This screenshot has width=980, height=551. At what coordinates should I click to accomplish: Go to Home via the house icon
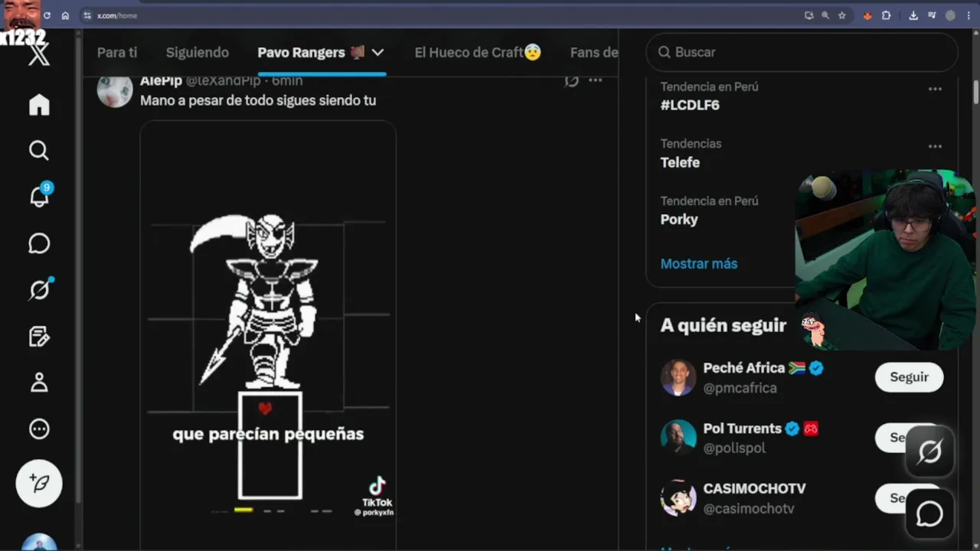coord(39,104)
